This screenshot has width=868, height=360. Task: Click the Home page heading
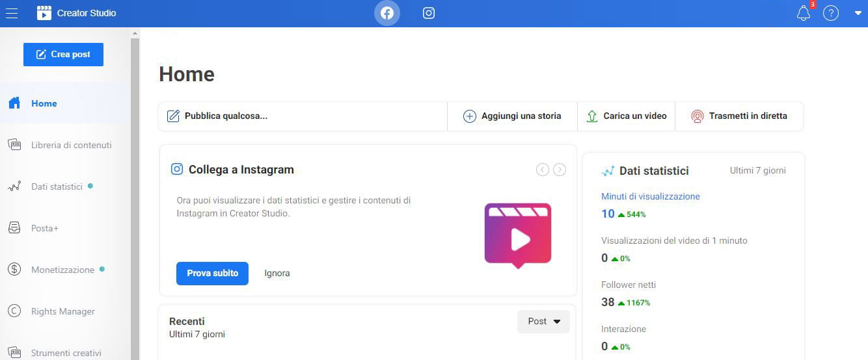pyautogui.click(x=187, y=74)
